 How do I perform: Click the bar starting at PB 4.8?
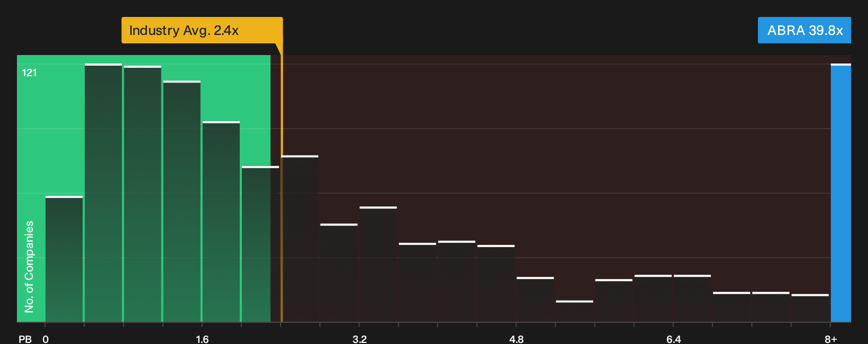pyautogui.click(x=535, y=300)
